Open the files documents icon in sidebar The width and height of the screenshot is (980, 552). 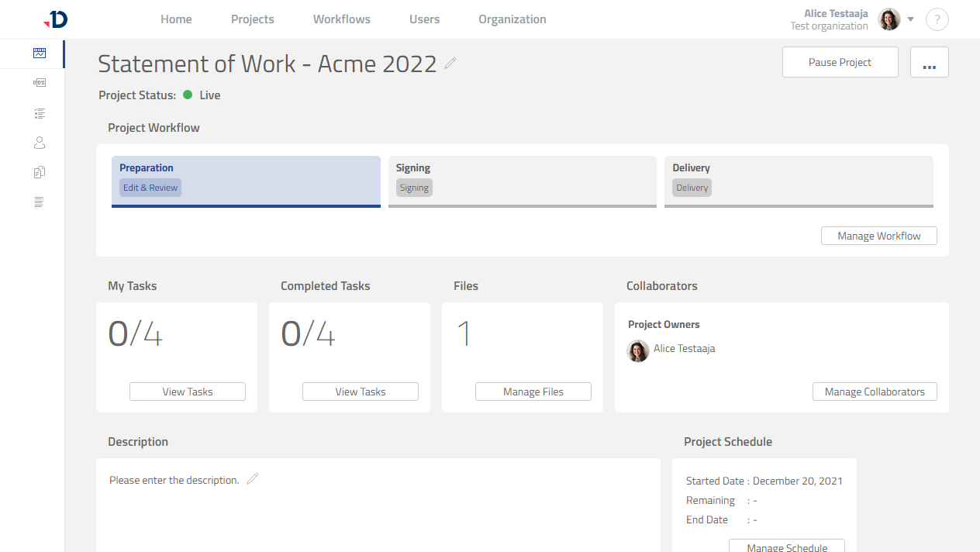[40, 171]
